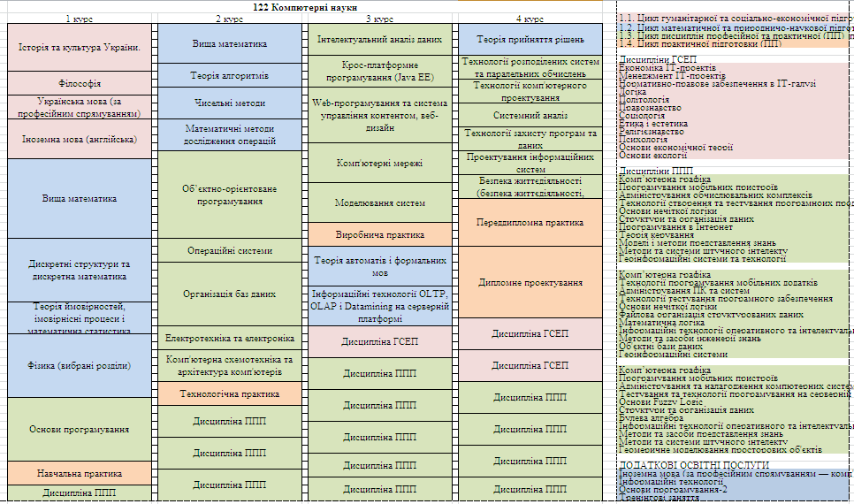Click 'Менеджмент ІТ-проектів' in the list
Screen dimensions: 854x504
[x=672, y=76]
